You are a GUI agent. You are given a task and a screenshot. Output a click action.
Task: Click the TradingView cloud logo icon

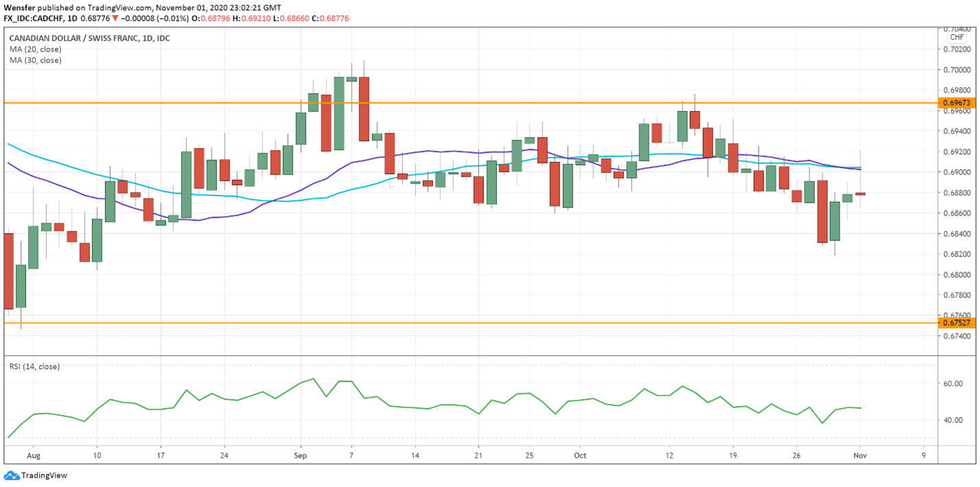point(12,475)
